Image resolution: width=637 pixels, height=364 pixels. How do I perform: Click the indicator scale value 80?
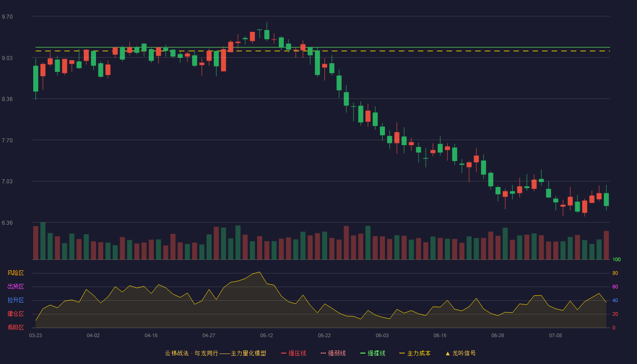point(615,273)
